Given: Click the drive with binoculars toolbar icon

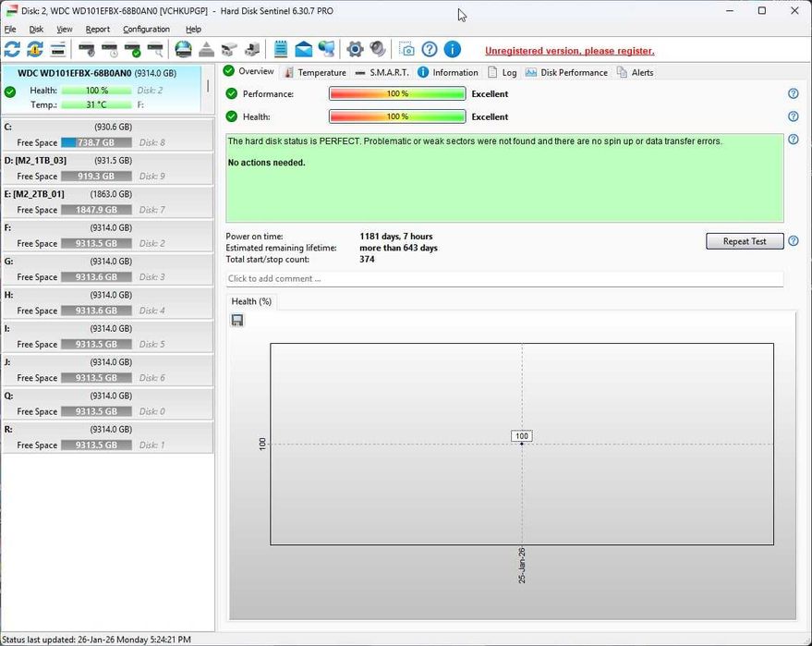Looking at the screenshot, I should tap(229, 50).
